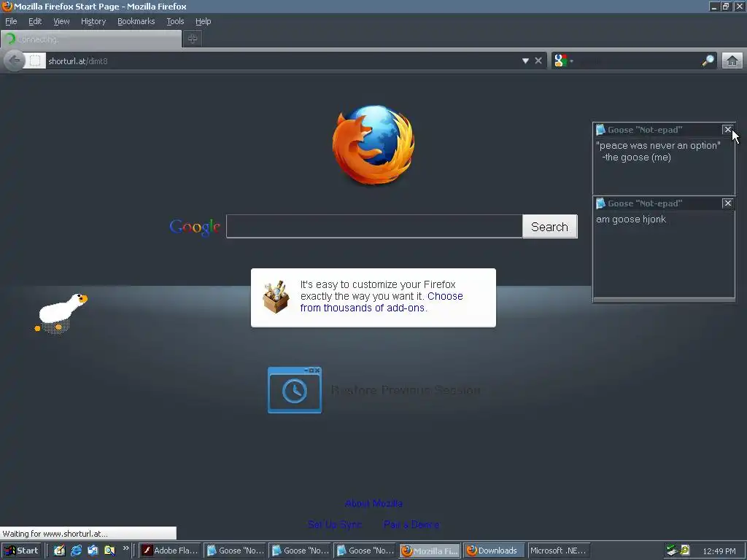747x560 pixels.
Task: Open the View menu
Action: (x=61, y=21)
